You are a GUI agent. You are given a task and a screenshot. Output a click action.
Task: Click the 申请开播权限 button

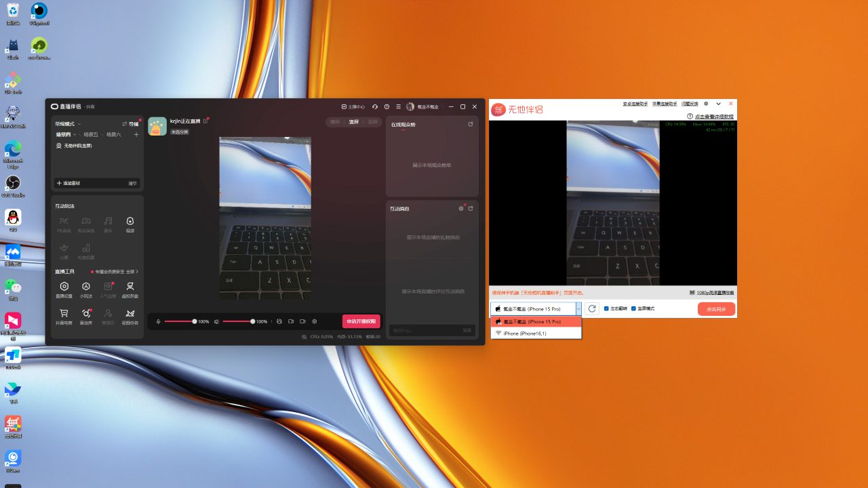click(x=361, y=321)
